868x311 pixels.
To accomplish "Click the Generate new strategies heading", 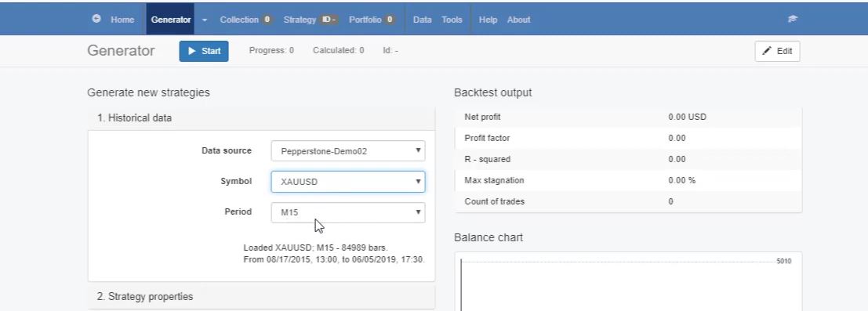I will (x=148, y=92).
